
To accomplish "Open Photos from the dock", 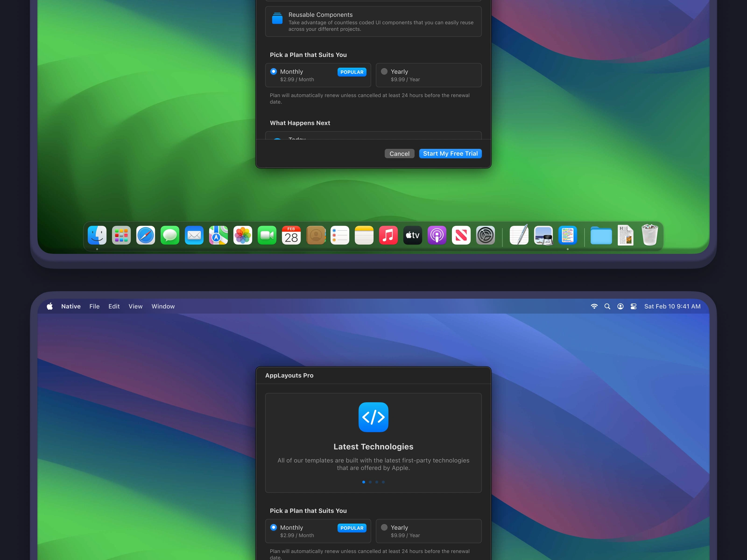I will click(243, 235).
